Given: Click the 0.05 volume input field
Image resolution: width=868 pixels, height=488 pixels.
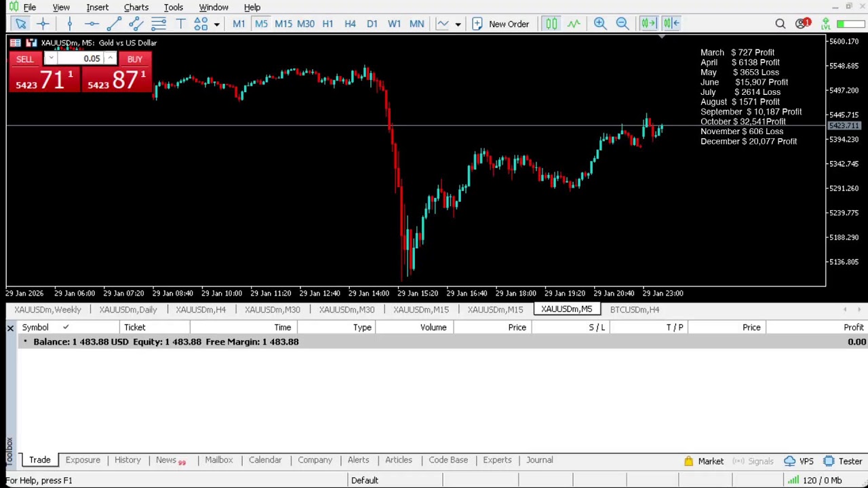Looking at the screenshot, I should (x=81, y=59).
